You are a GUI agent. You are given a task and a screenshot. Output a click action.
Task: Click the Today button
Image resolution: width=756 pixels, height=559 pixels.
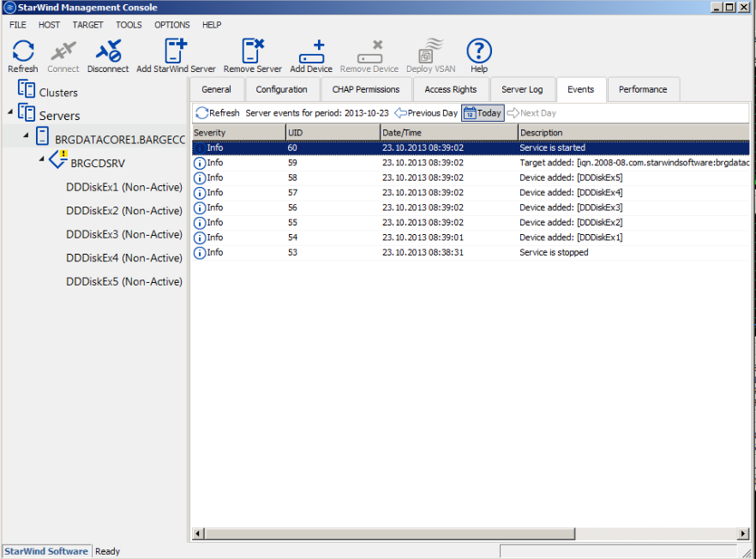point(483,113)
